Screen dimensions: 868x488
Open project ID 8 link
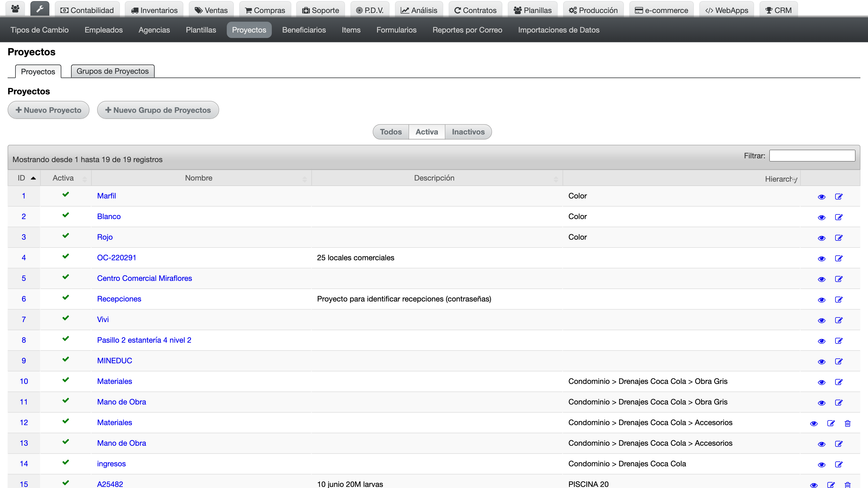point(24,340)
